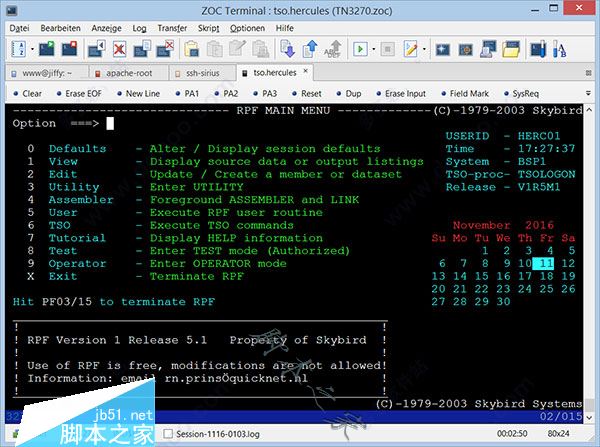The height and width of the screenshot is (447, 600).
Task: Click the PA2 key button
Action: pos(229,93)
